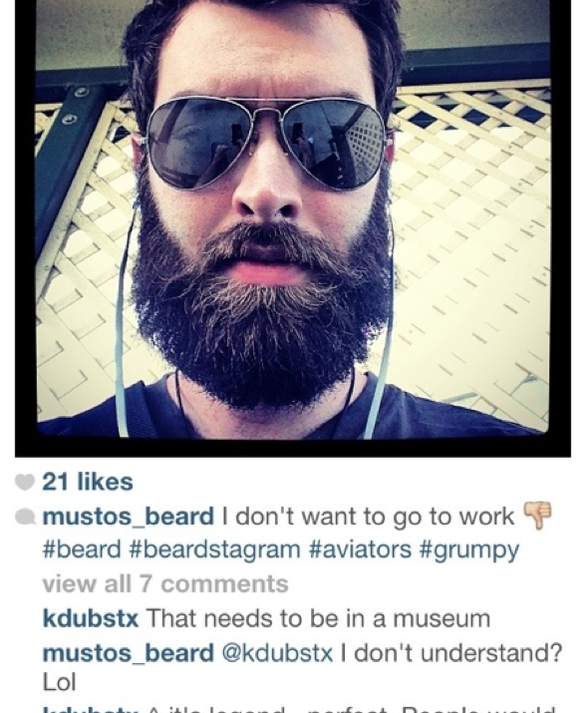Tap the heart icon beside 21 likes

pyautogui.click(x=25, y=483)
